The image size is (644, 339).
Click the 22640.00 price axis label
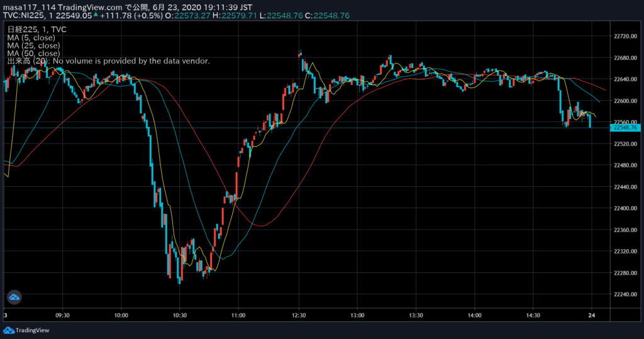click(x=625, y=79)
